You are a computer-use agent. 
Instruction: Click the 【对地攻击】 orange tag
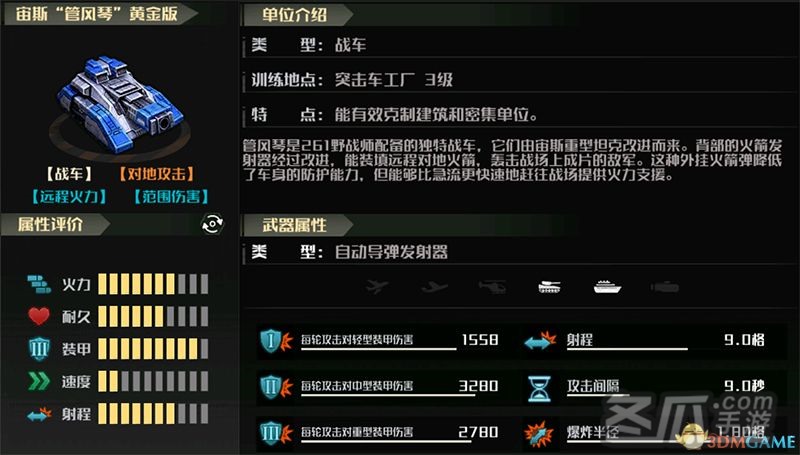[x=156, y=174]
